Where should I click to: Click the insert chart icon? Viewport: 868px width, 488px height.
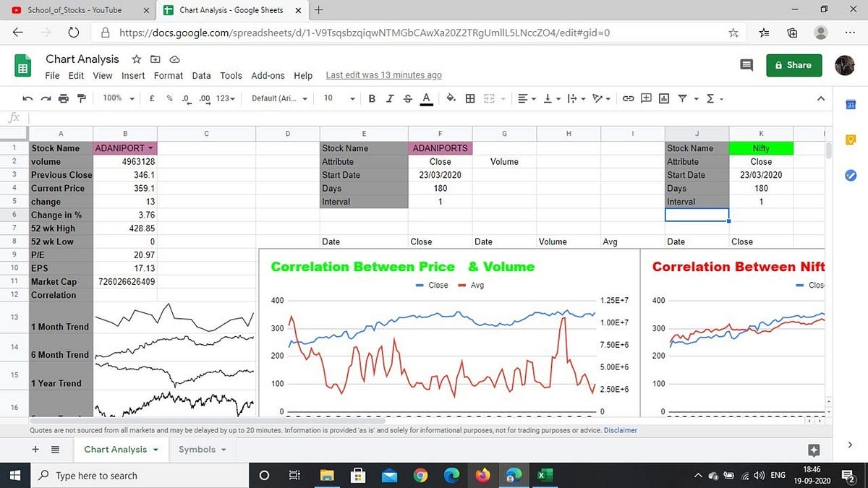point(664,98)
